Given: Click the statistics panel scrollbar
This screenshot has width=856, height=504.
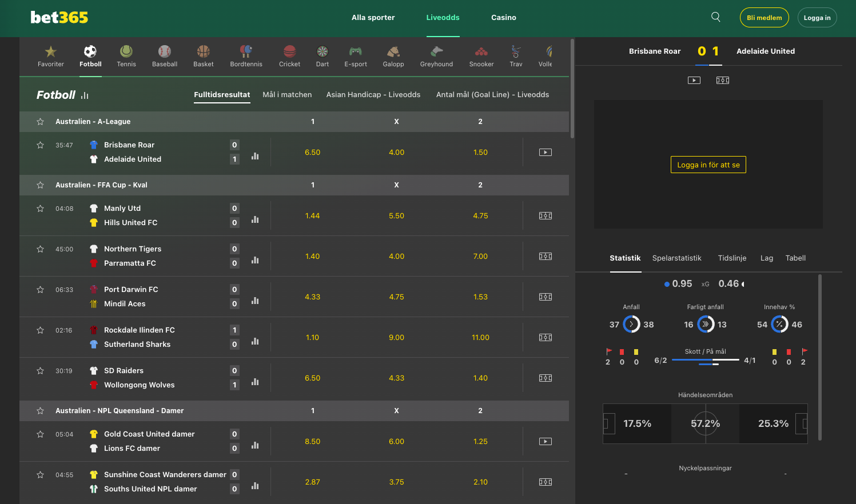Looking at the screenshot, I should 820,357.
